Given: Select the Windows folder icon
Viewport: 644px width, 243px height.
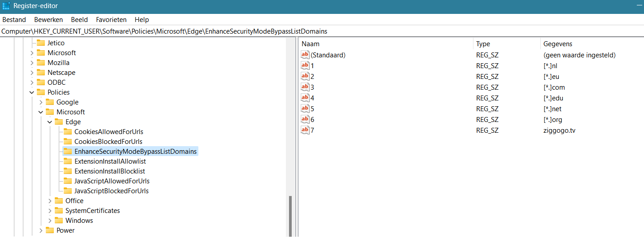Looking at the screenshot, I should pos(59,221).
